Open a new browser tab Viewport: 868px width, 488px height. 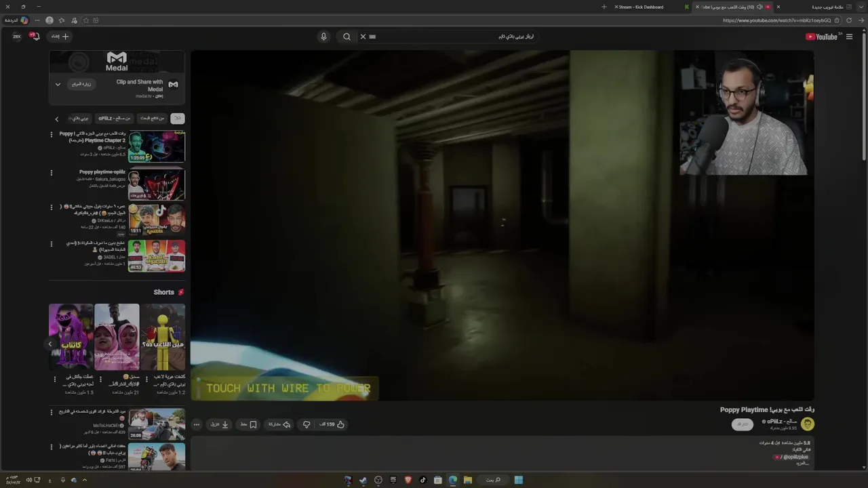604,7
